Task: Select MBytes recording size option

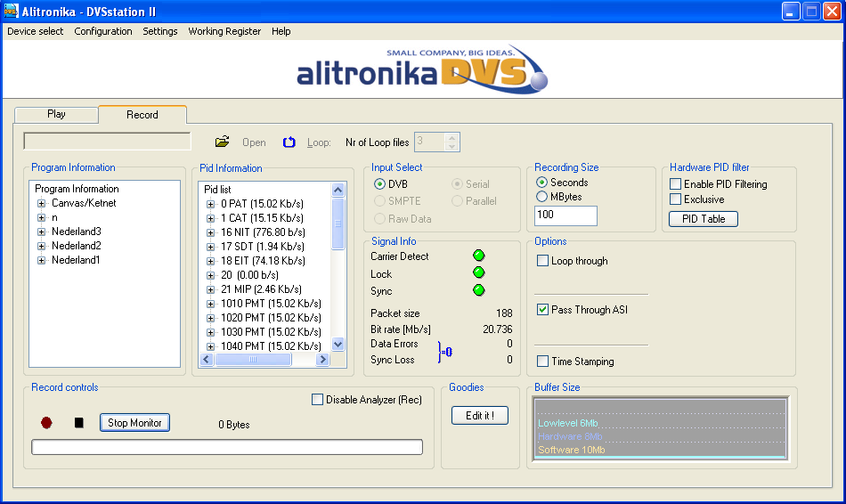Action: pyautogui.click(x=541, y=197)
